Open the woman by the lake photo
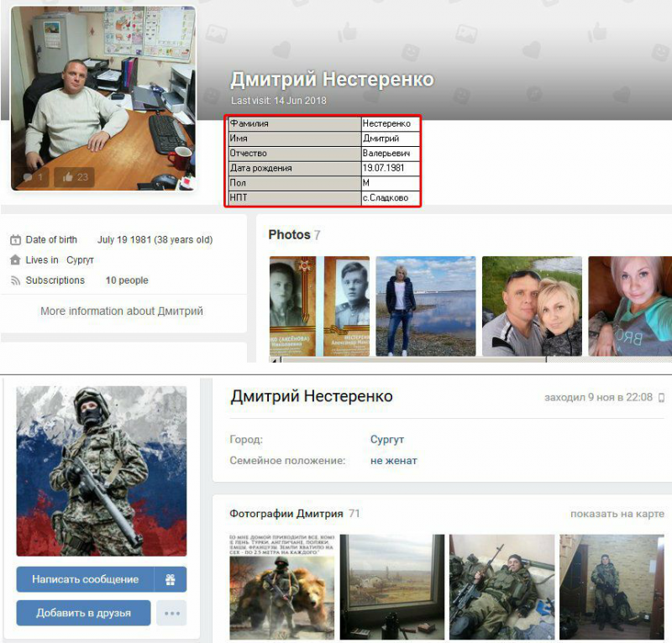Viewport: 672px width, 643px height. point(425,307)
